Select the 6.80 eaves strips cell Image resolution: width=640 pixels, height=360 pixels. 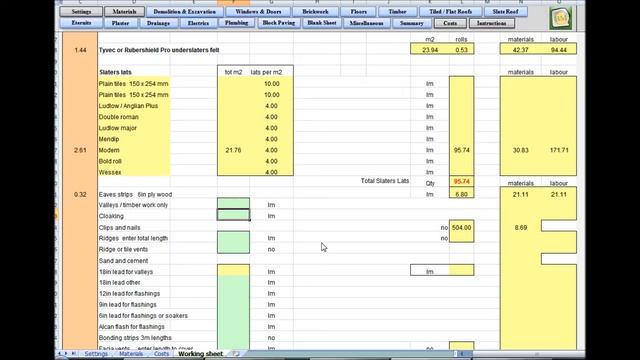click(x=462, y=194)
